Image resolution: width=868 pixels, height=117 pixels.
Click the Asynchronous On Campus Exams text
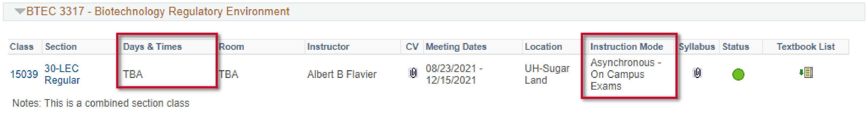point(625,74)
